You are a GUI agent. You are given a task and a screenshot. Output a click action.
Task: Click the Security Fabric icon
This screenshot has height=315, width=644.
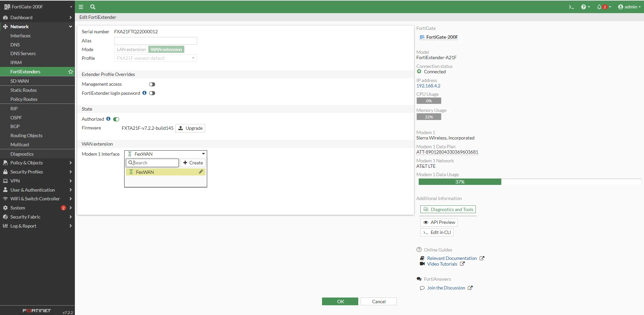click(x=5, y=217)
